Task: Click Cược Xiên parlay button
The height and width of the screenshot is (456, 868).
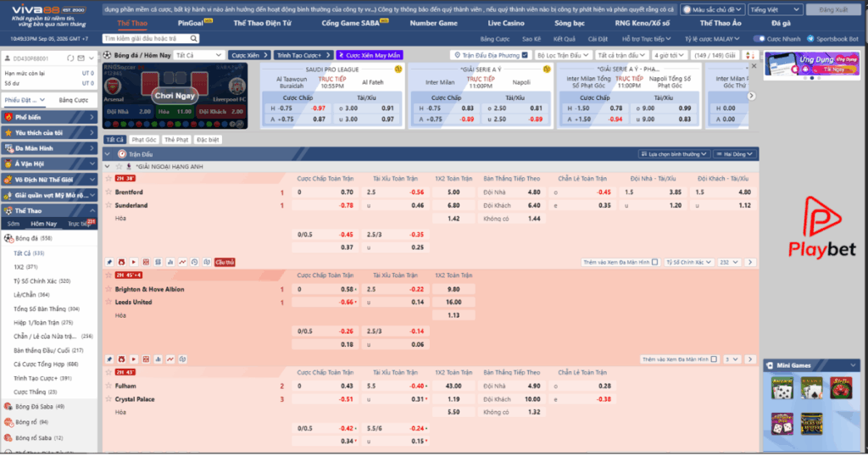Action: coord(249,55)
